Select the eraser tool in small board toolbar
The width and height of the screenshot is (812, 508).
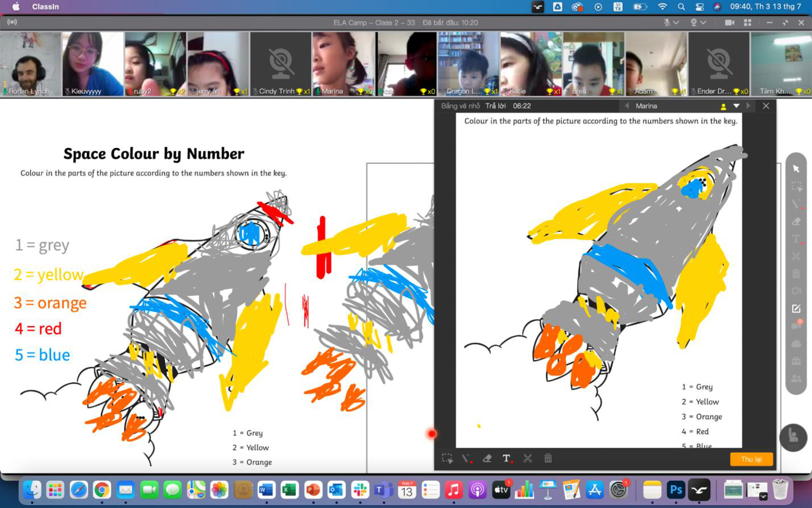point(487,459)
